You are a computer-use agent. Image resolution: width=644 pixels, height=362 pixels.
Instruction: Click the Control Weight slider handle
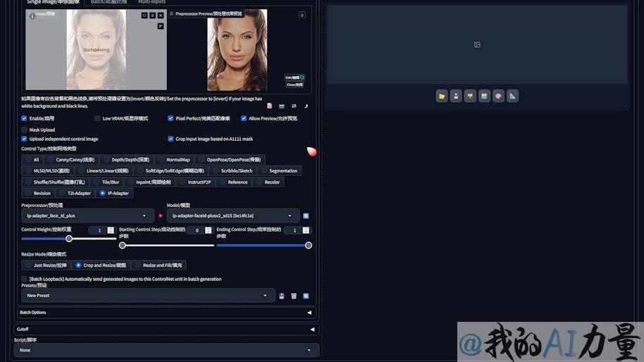point(69,239)
